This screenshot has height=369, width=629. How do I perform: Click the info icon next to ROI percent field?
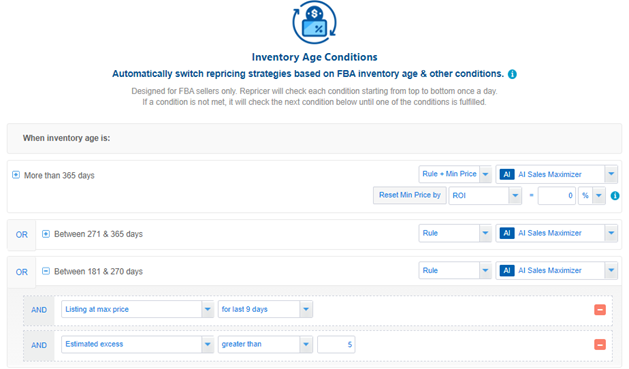(x=615, y=196)
